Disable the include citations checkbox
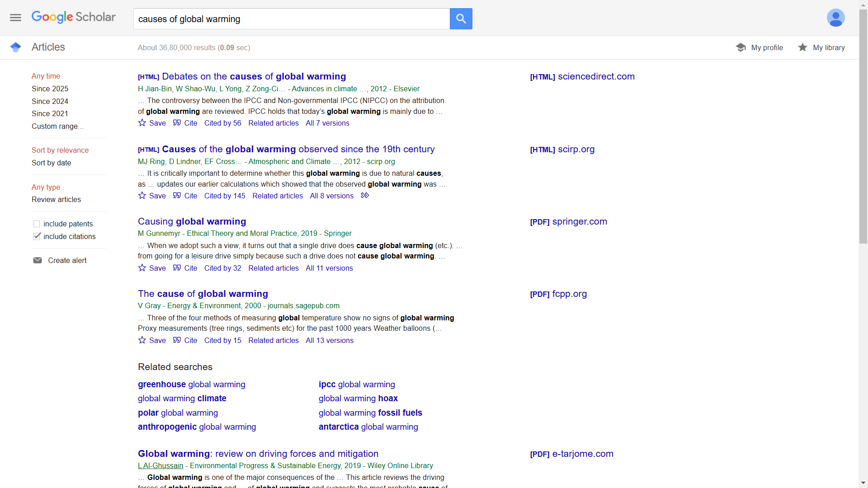Image resolution: width=868 pixels, height=488 pixels. [36, 236]
